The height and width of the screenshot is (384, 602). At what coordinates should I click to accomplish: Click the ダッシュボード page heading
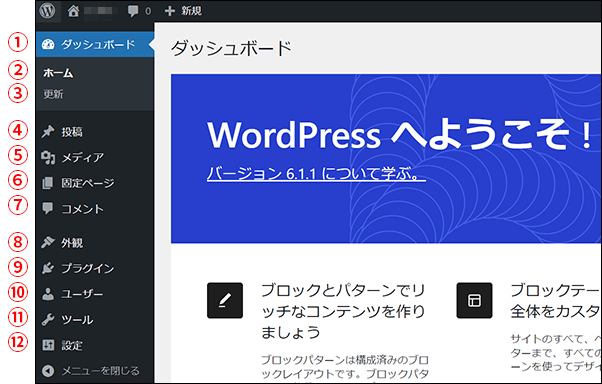(231, 49)
